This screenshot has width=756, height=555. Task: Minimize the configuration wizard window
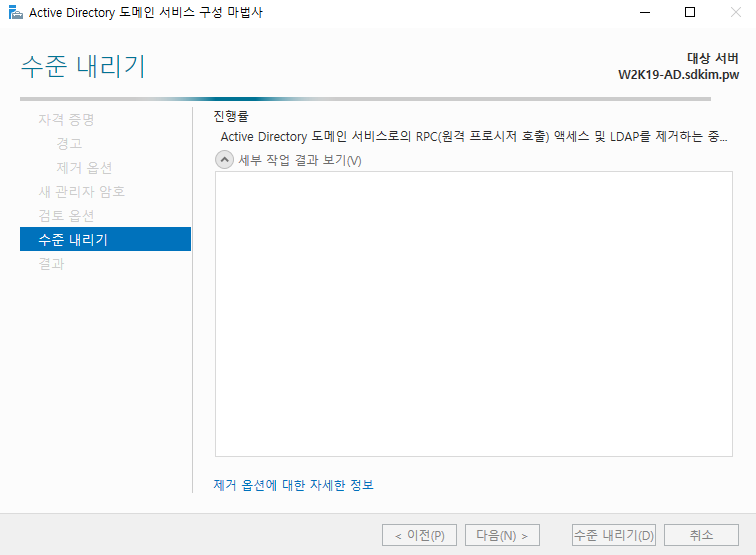(645, 13)
